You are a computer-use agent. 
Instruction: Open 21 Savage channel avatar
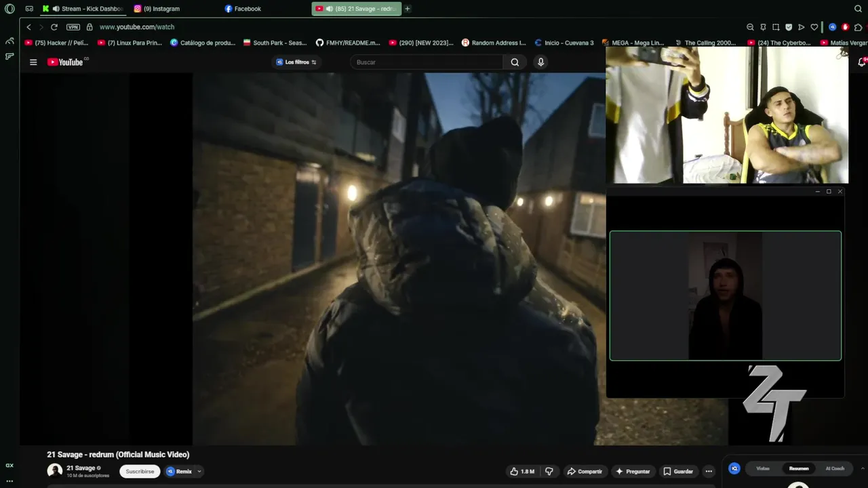coord(55,471)
